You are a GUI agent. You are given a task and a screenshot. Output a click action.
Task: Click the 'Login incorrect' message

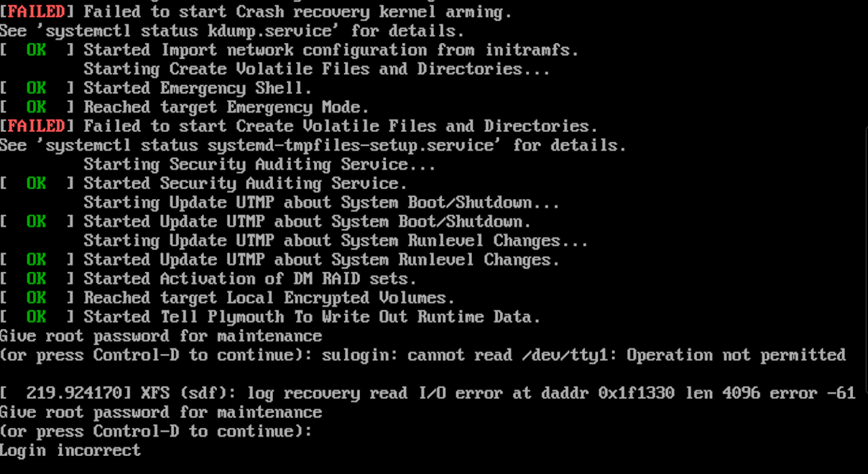tap(70, 450)
